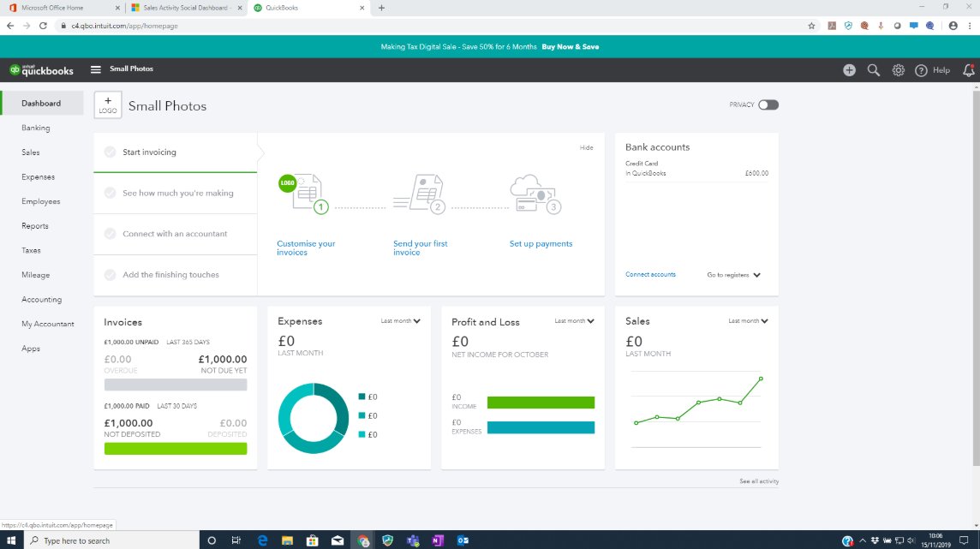Open the Windows Start menu
The image size is (980, 549).
coord(11,540)
